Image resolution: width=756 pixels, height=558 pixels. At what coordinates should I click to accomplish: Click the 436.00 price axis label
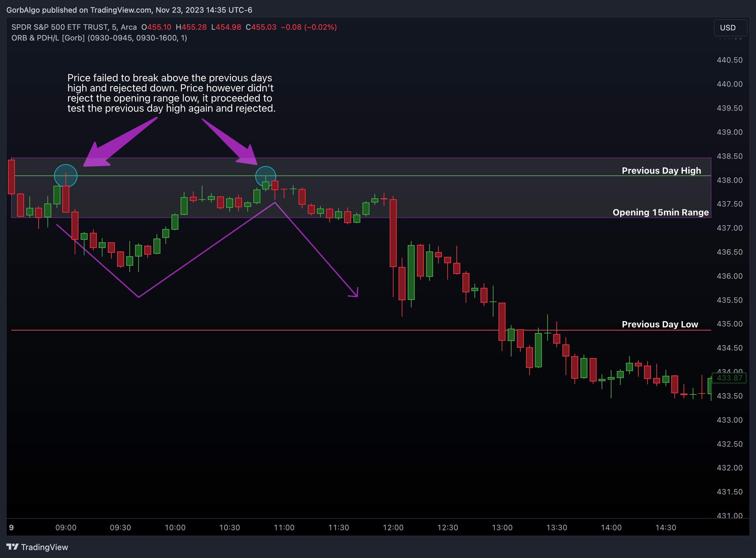tap(729, 276)
